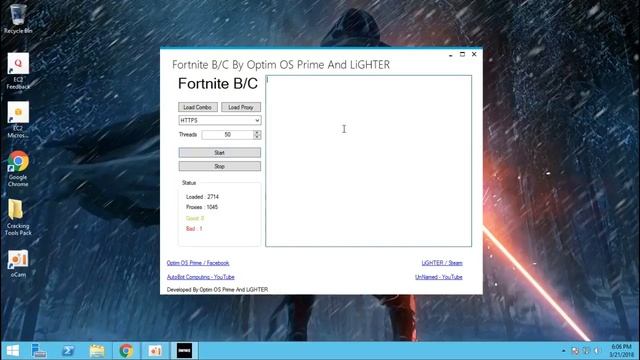Click the Load Combo button

[x=198, y=107]
